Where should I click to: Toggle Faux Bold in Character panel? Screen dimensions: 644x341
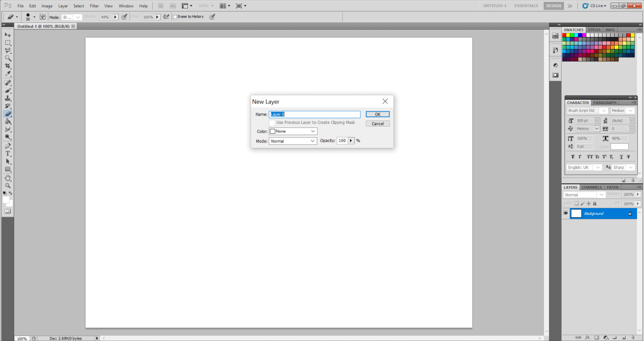pyautogui.click(x=573, y=157)
